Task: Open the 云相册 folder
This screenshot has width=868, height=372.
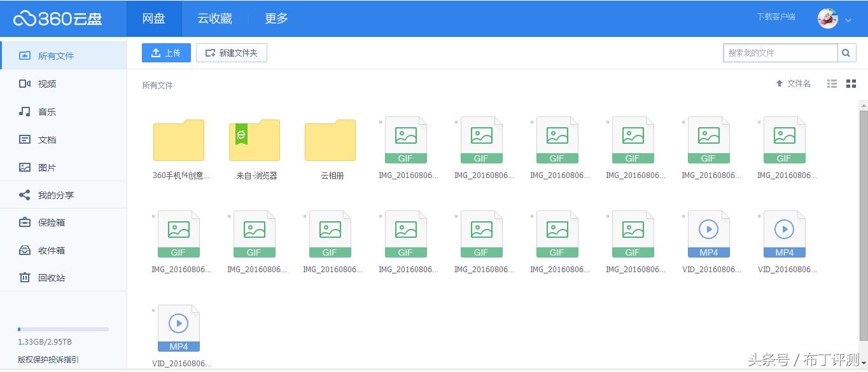Action: (330, 141)
